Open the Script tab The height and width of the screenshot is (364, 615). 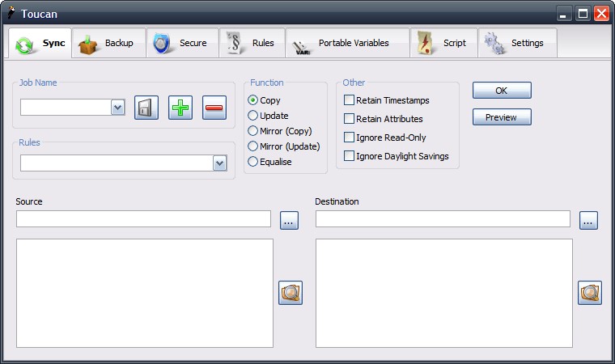pyautogui.click(x=443, y=44)
